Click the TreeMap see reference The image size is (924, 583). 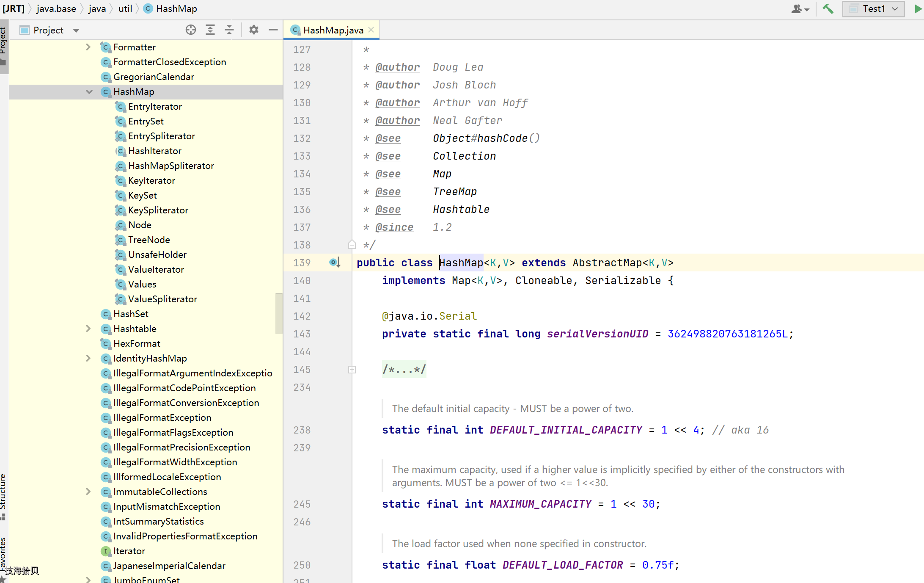(455, 191)
